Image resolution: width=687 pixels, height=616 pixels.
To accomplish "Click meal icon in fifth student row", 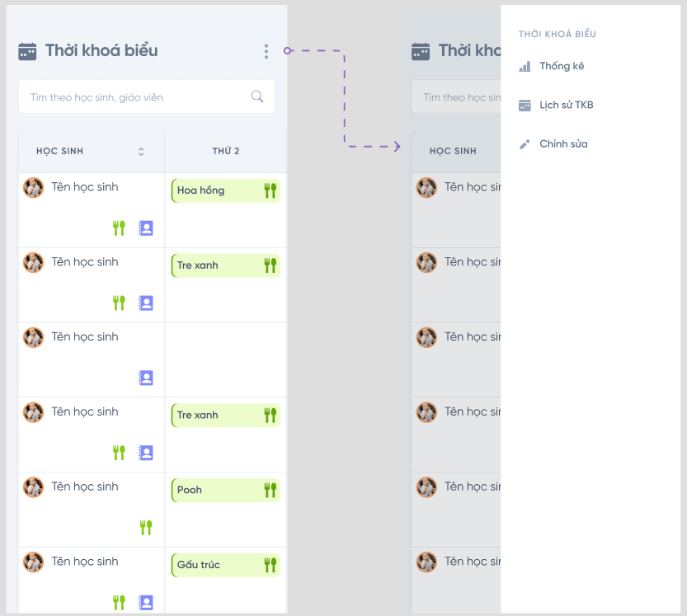I will point(146,528).
